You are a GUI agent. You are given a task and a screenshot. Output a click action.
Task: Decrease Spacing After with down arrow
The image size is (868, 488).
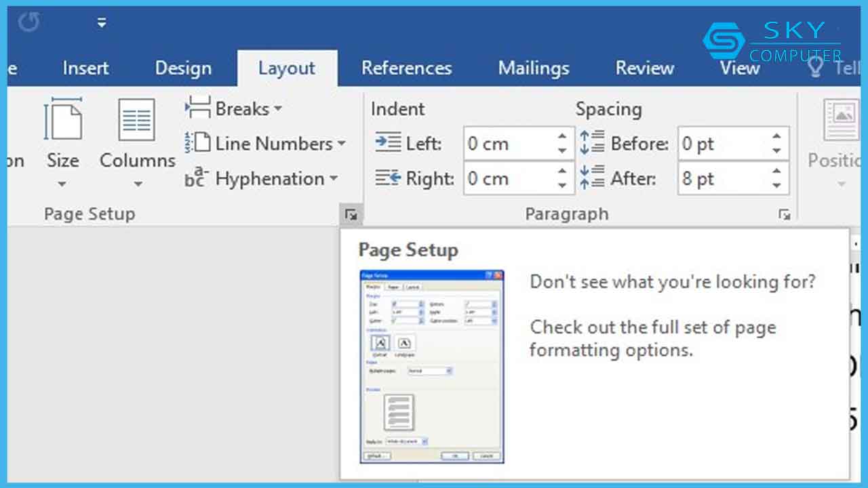776,186
